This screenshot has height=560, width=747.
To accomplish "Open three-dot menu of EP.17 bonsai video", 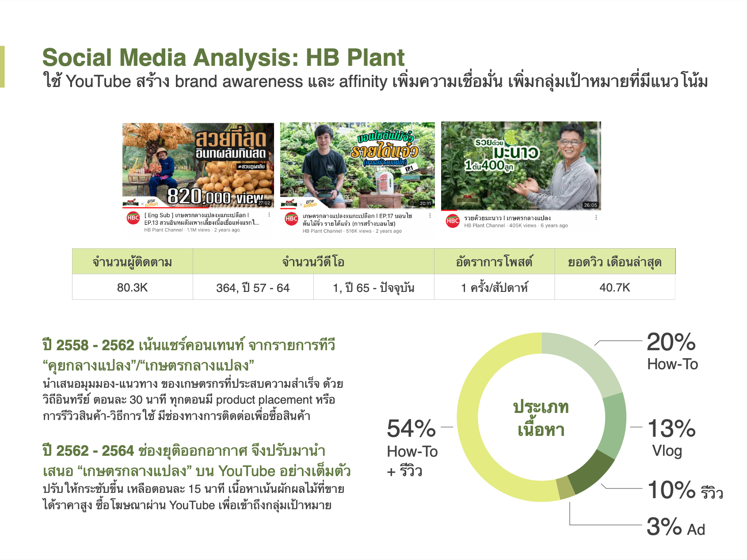I will pos(430,216).
